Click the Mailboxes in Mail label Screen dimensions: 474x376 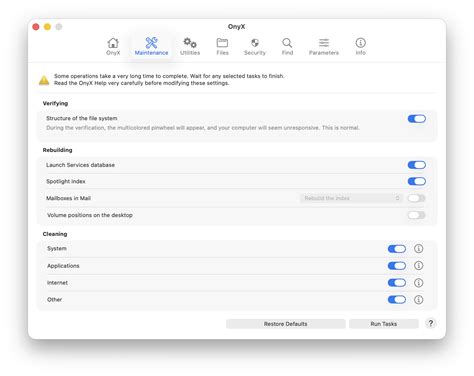[x=68, y=198]
